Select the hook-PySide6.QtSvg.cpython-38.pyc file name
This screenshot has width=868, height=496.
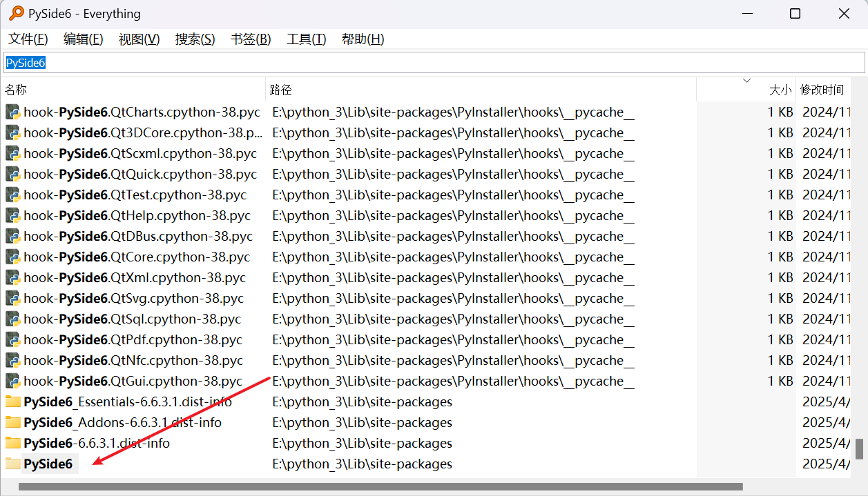coord(133,298)
